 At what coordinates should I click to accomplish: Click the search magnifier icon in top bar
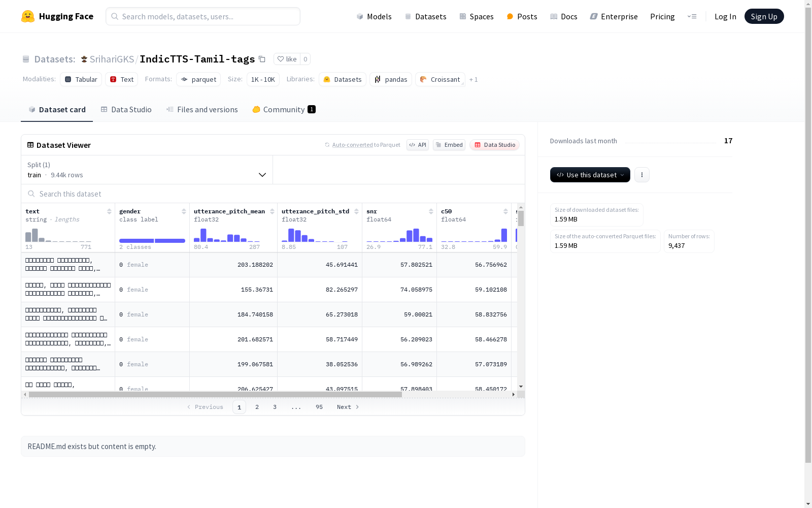click(x=115, y=16)
